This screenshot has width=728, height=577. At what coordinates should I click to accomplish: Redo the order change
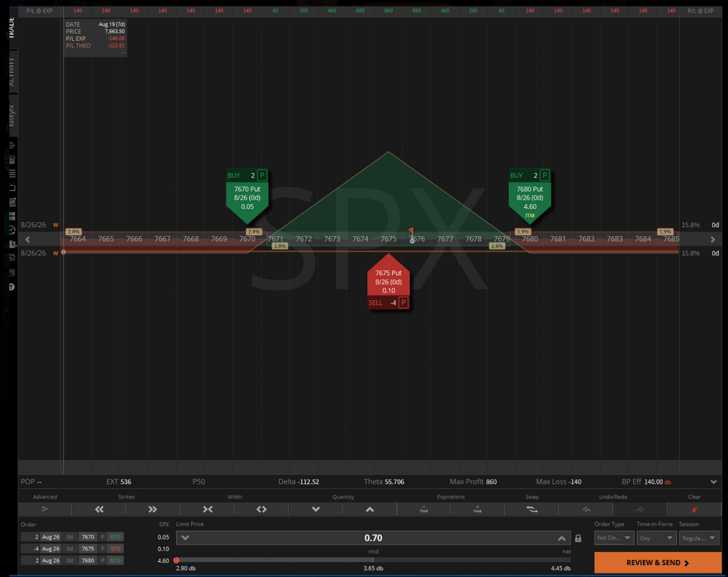coord(640,509)
